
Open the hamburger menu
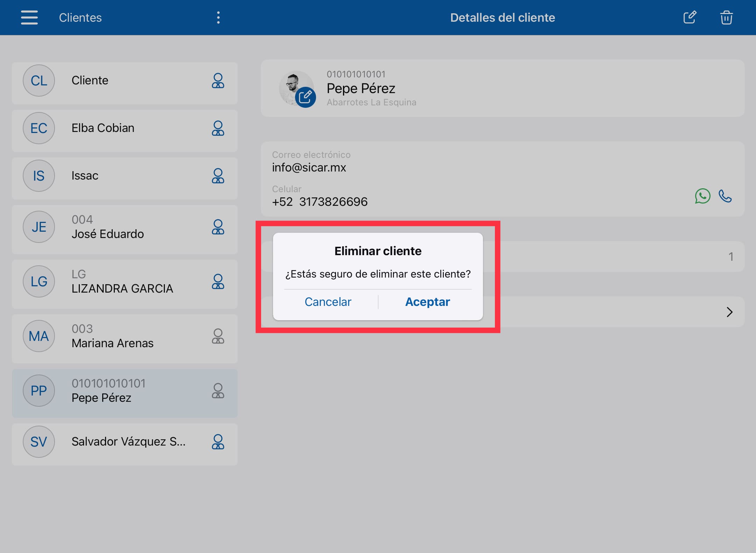[x=29, y=17]
